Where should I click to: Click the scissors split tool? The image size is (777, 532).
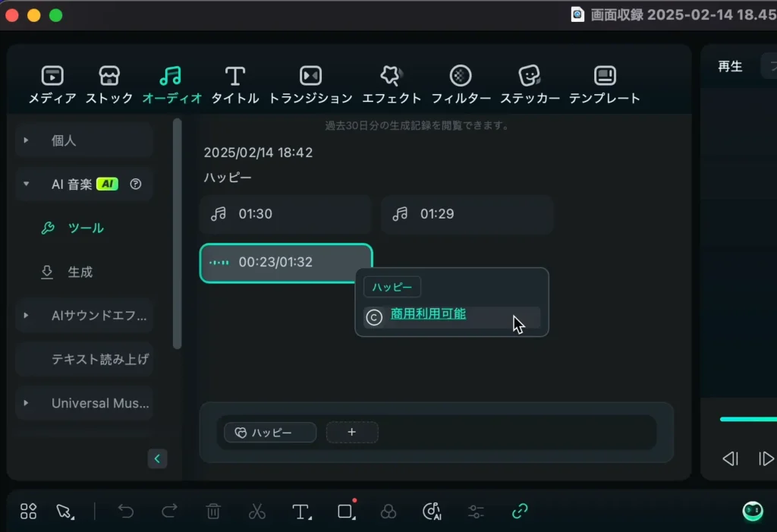pos(257,512)
